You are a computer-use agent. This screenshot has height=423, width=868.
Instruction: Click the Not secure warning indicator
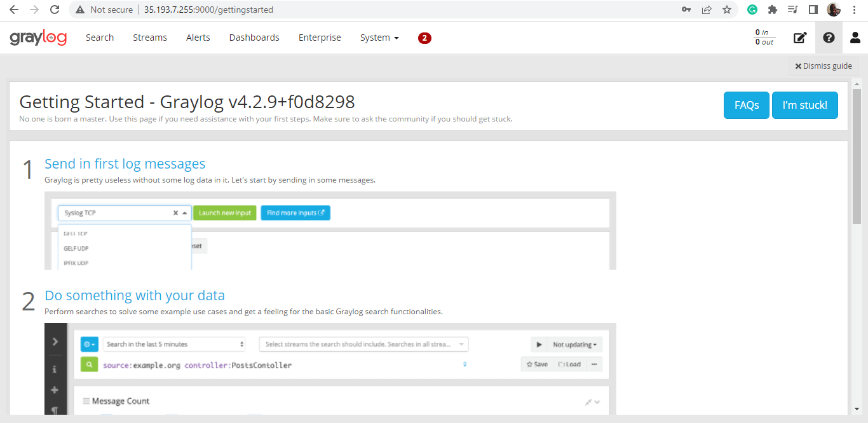point(105,10)
